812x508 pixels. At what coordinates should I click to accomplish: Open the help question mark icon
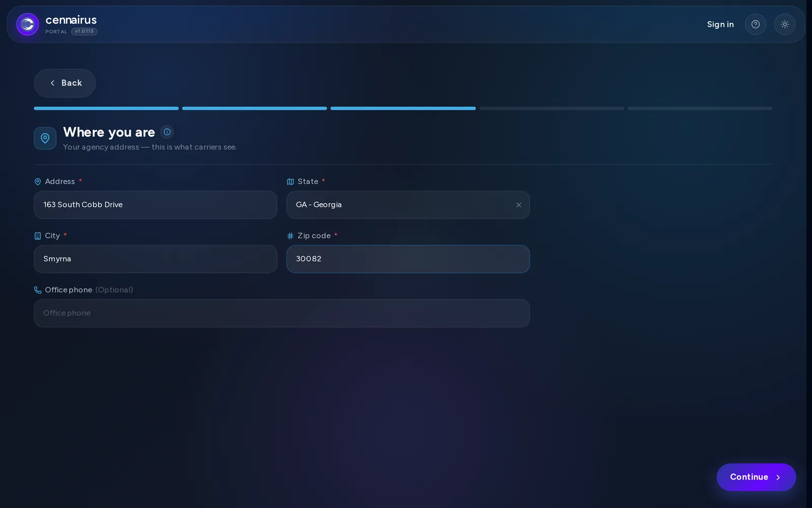755,24
